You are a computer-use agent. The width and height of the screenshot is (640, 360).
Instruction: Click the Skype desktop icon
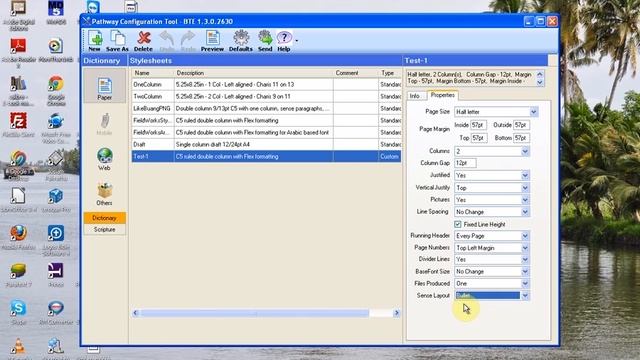point(18,312)
